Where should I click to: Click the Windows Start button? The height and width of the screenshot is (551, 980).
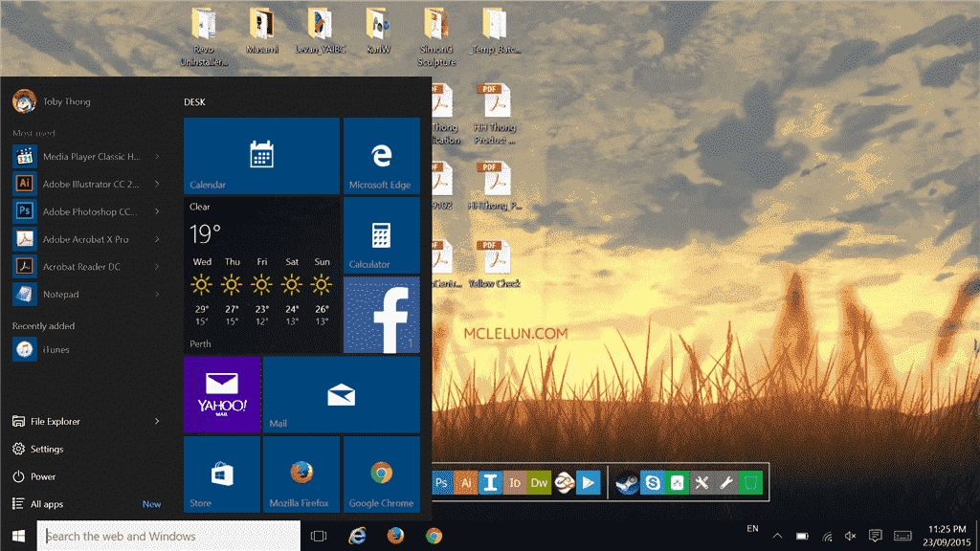tap(19, 536)
